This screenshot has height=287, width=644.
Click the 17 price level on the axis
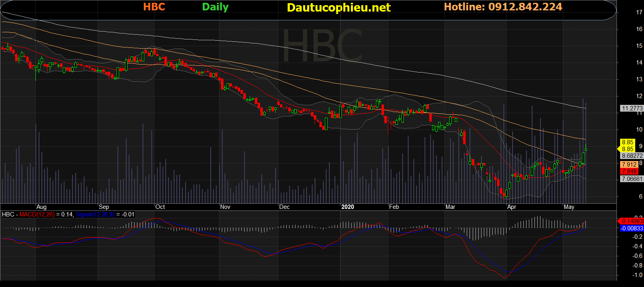[x=639, y=12]
